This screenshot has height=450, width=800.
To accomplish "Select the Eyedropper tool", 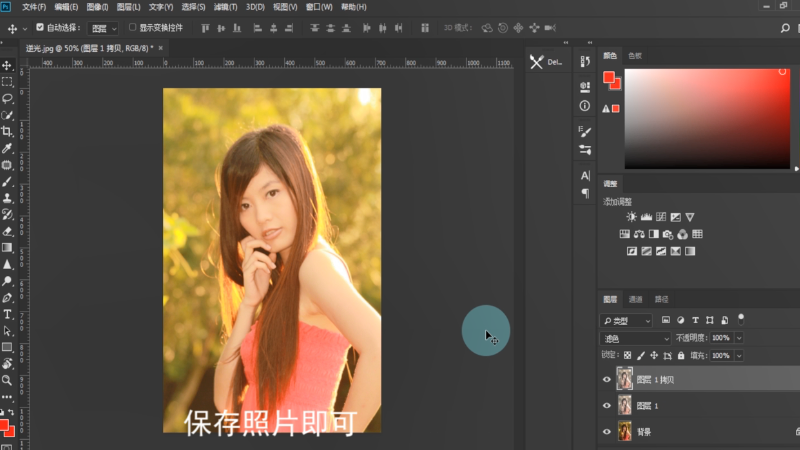I will tap(7, 148).
